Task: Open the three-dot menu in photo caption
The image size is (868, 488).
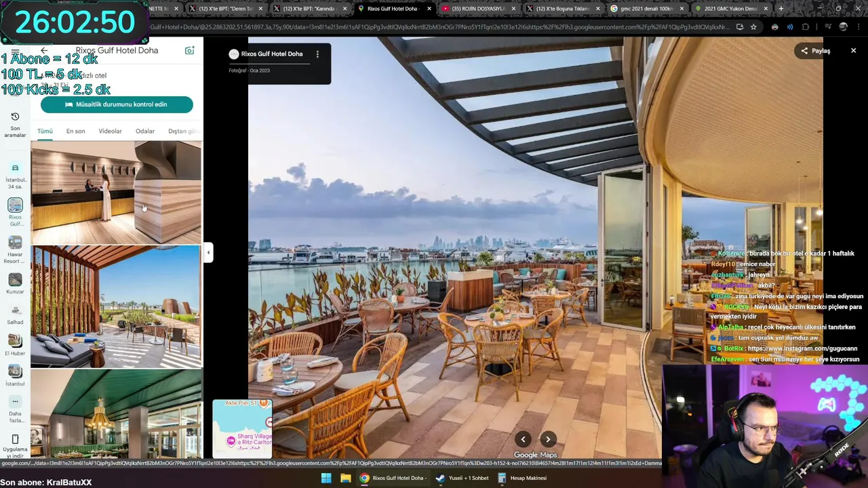Action: [317, 54]
